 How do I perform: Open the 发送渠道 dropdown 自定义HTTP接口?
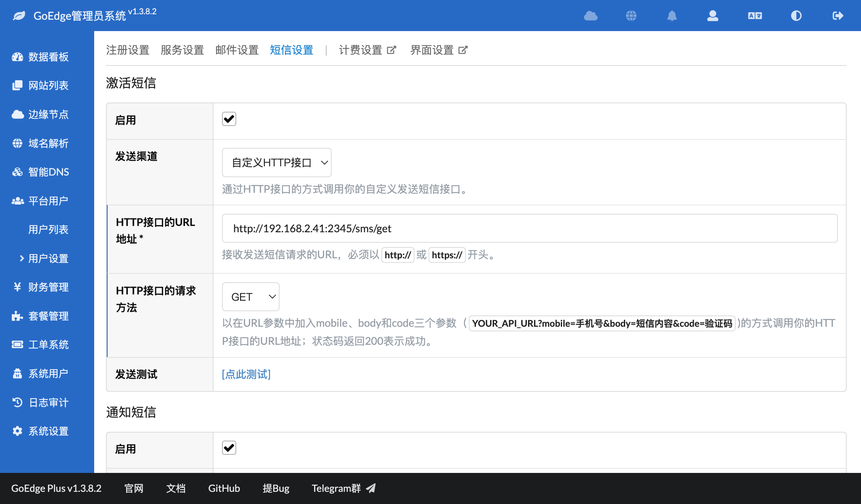coord(277,163)
